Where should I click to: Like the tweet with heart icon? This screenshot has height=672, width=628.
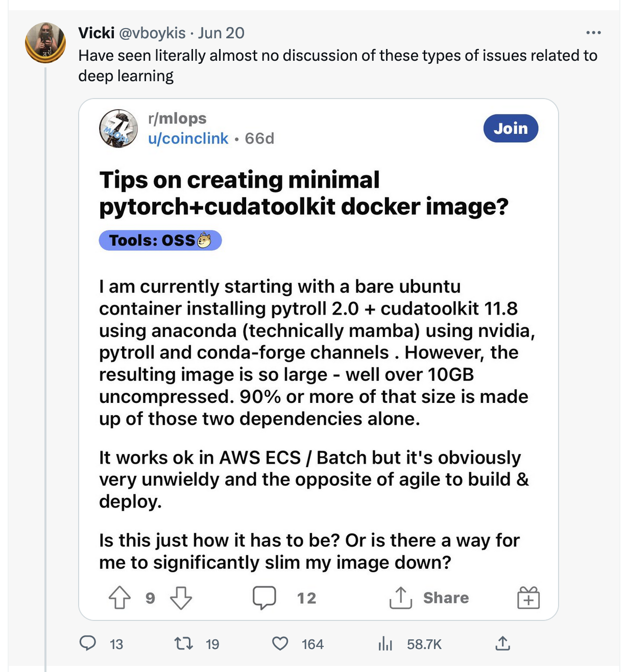tap(280, 643)
